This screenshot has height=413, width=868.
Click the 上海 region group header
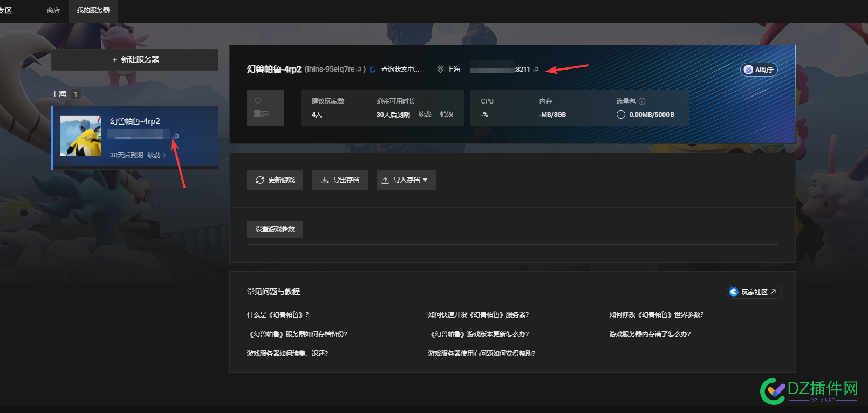[59, 94]
